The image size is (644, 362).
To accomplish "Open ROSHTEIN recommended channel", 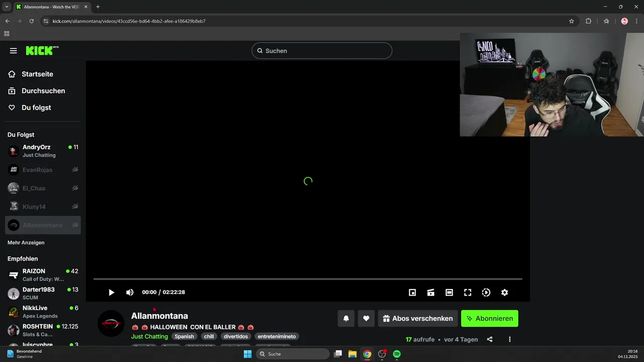I will [x=43, y=330].
